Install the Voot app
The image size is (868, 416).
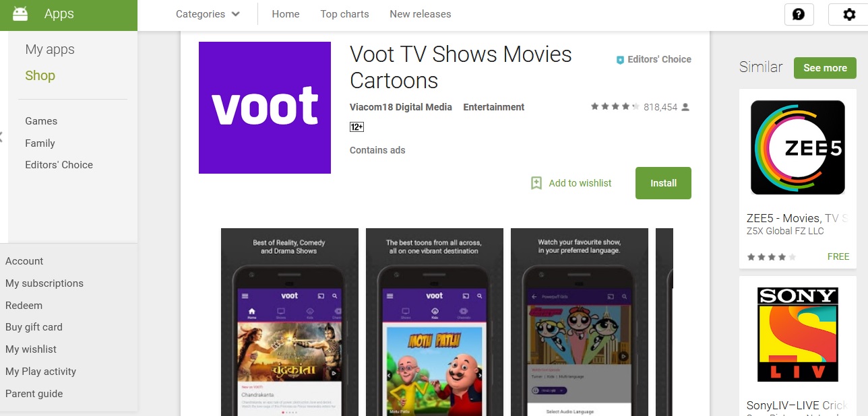coord(663,183)
